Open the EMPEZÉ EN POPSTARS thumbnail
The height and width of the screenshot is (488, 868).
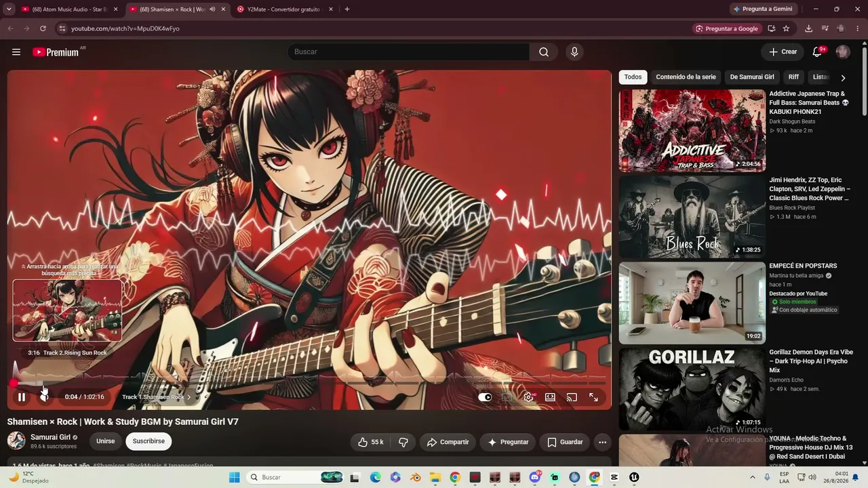[692, 303]
